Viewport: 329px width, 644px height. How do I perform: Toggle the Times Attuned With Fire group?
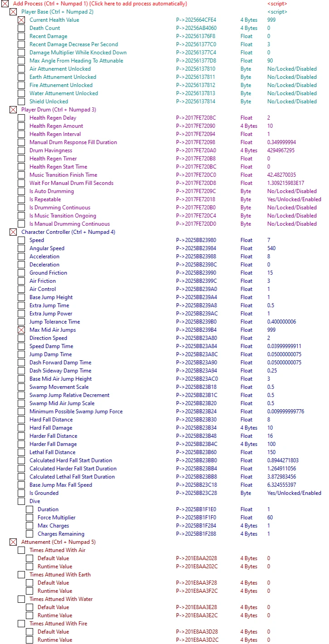point(21,624)
